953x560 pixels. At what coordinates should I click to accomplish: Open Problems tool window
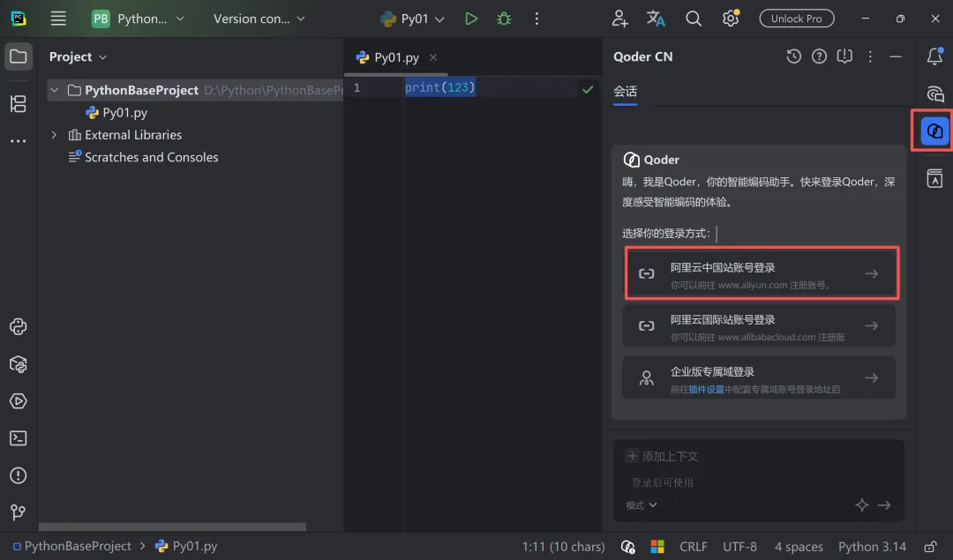click(x=19, y=475)
